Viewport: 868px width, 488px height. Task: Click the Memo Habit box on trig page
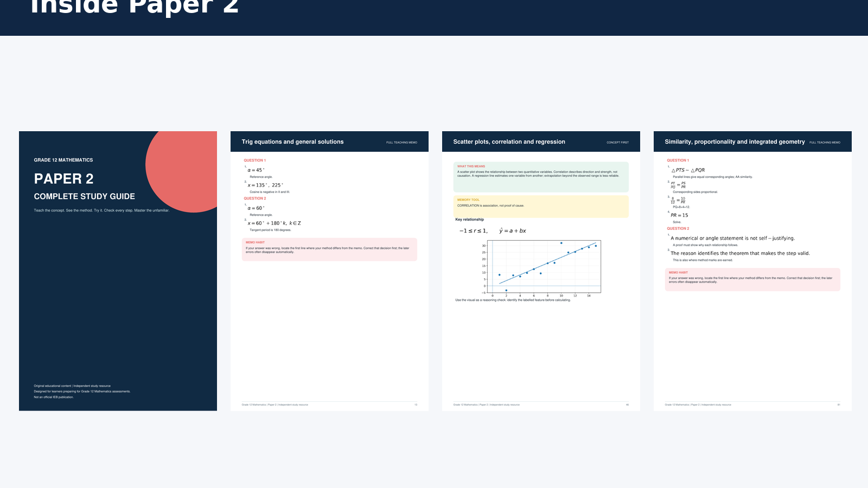pyautogui.click(x=329, y=249)
